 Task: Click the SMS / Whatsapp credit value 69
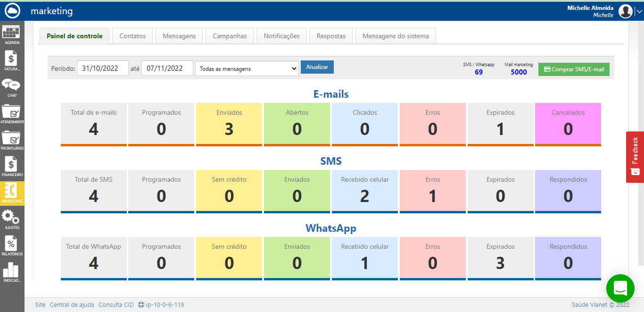pos(479,72)
